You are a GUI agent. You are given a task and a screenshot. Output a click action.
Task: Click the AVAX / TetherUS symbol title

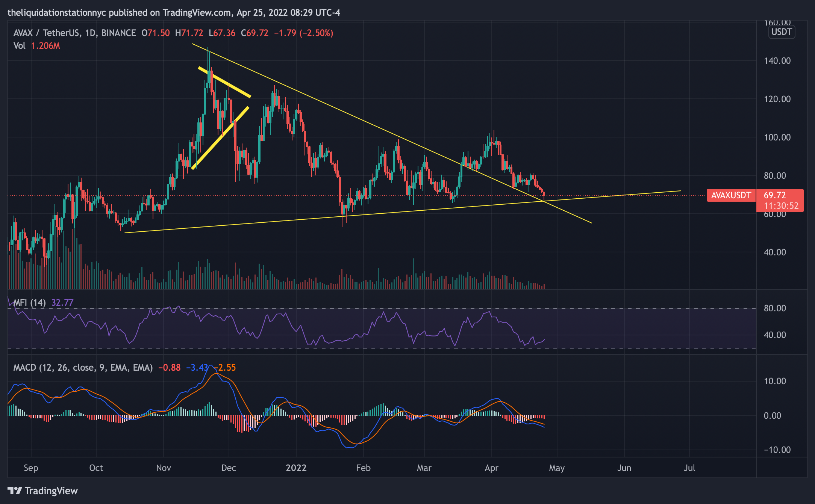[x=47, y=33]
